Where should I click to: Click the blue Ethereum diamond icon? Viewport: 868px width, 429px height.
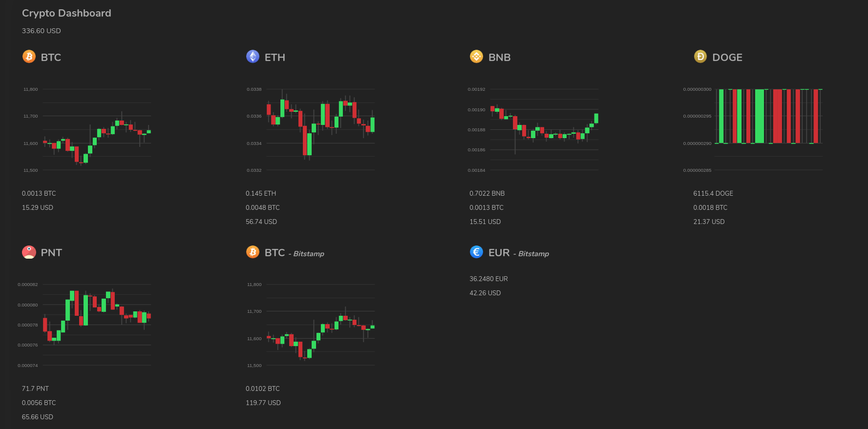click(x=253, y=57)
